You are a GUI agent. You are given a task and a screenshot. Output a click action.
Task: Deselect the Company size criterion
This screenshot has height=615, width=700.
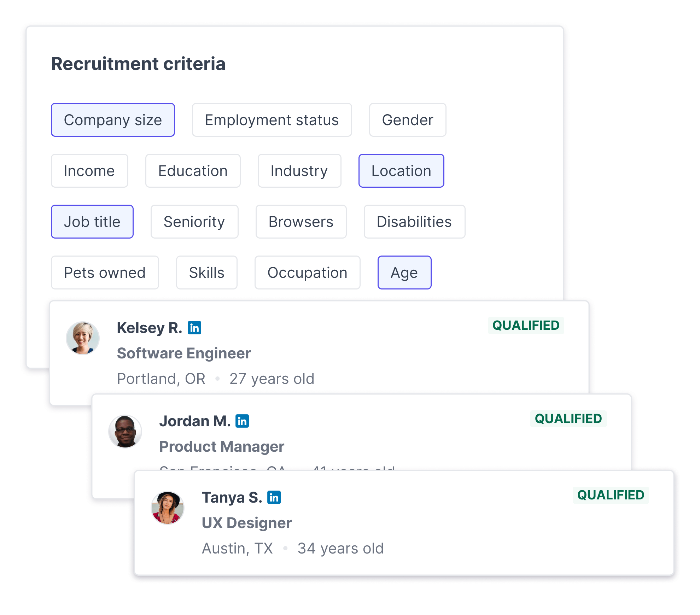(113, 120)
